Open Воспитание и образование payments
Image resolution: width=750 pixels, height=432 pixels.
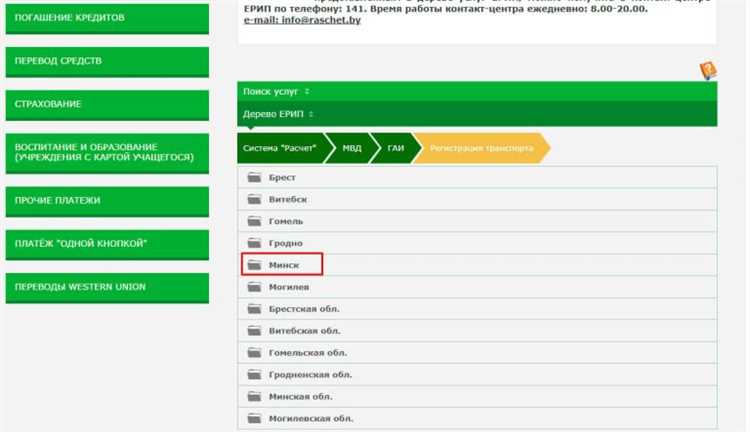point(107,153)
